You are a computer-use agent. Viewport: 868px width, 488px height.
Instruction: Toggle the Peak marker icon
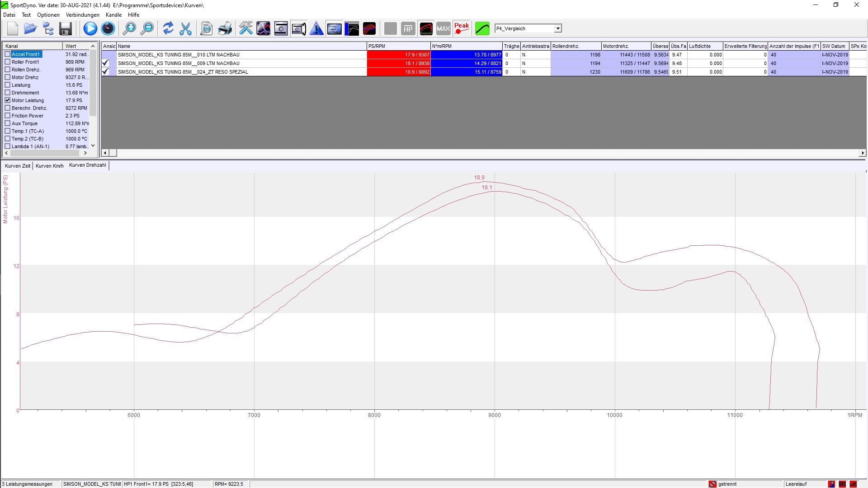[x=462, y=28]
